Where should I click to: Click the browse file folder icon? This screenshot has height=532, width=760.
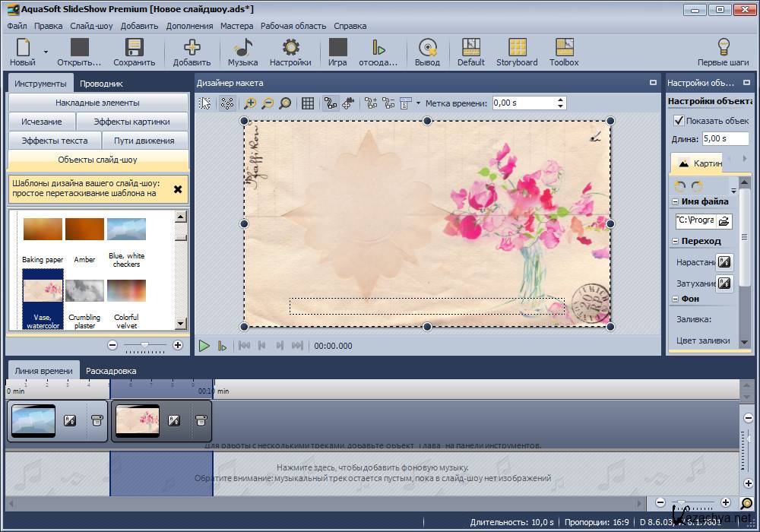(x=724, y=220)
